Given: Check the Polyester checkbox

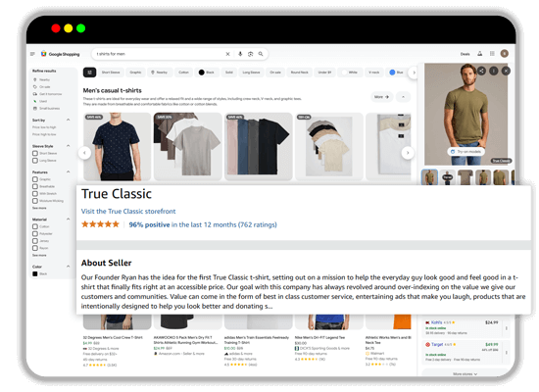Looking at the screenshot, I should [x=35, y=234].
